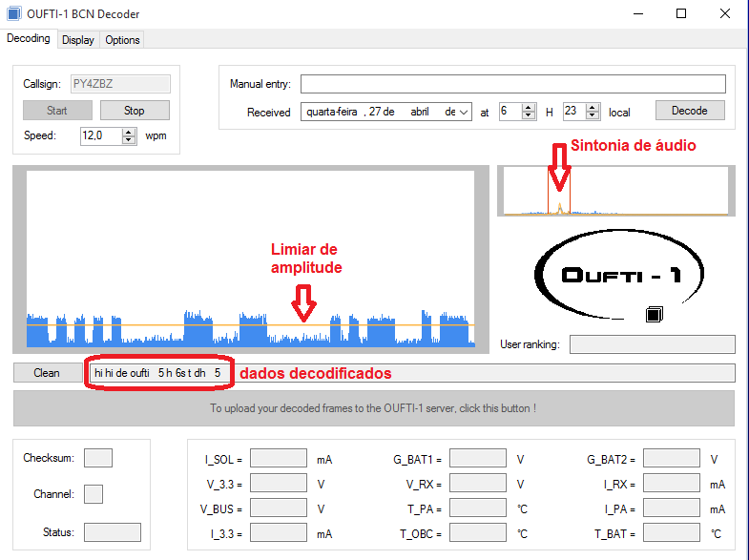Click the hour field showing 6
The height and width of the screenshot is (560, 749).
(x=510, y=112)
